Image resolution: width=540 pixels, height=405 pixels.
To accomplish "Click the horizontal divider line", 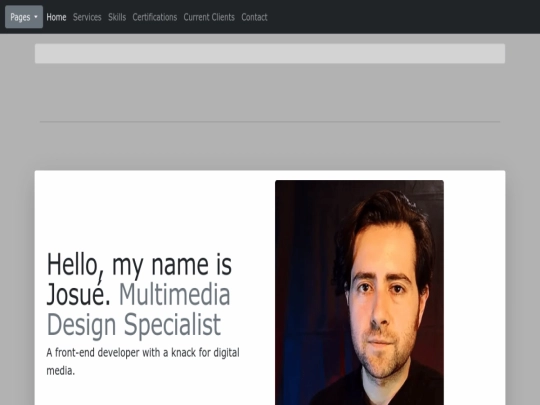I will click(x=270, y=122).
